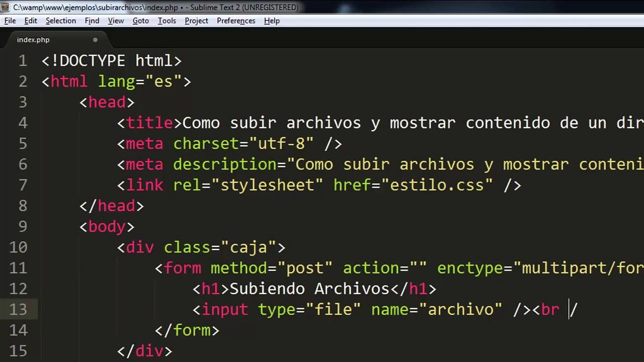Click line number 1 in gutter
This screenshot has height=362, width=644.
point(23,61)
